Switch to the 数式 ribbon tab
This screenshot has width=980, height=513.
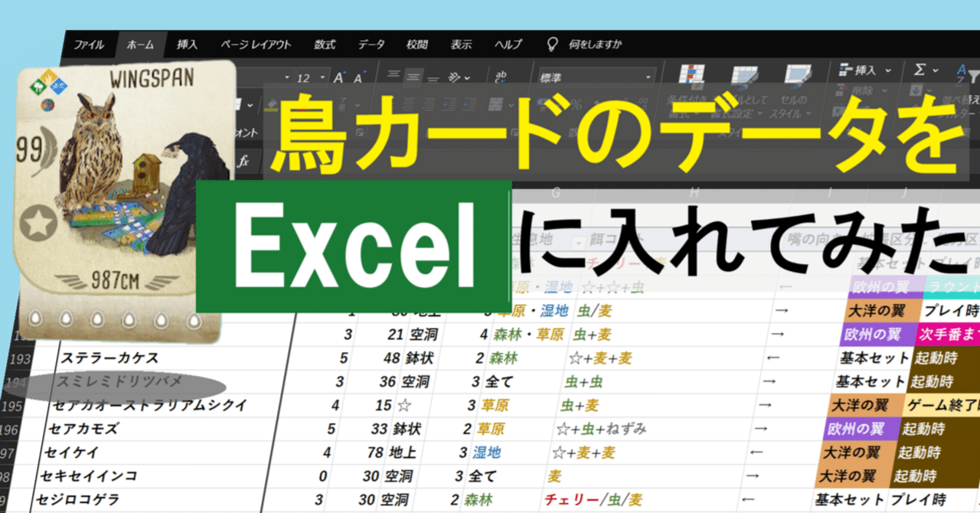(x=322, y=44)
